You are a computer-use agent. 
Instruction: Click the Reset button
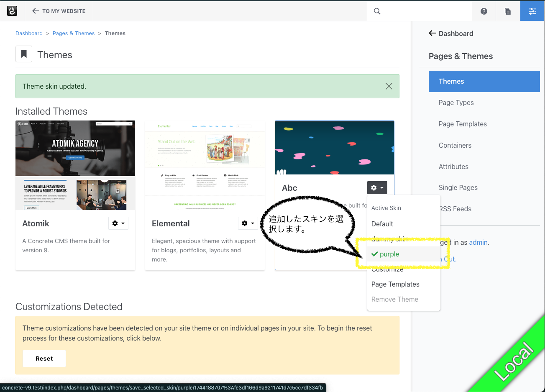[44, 359]
